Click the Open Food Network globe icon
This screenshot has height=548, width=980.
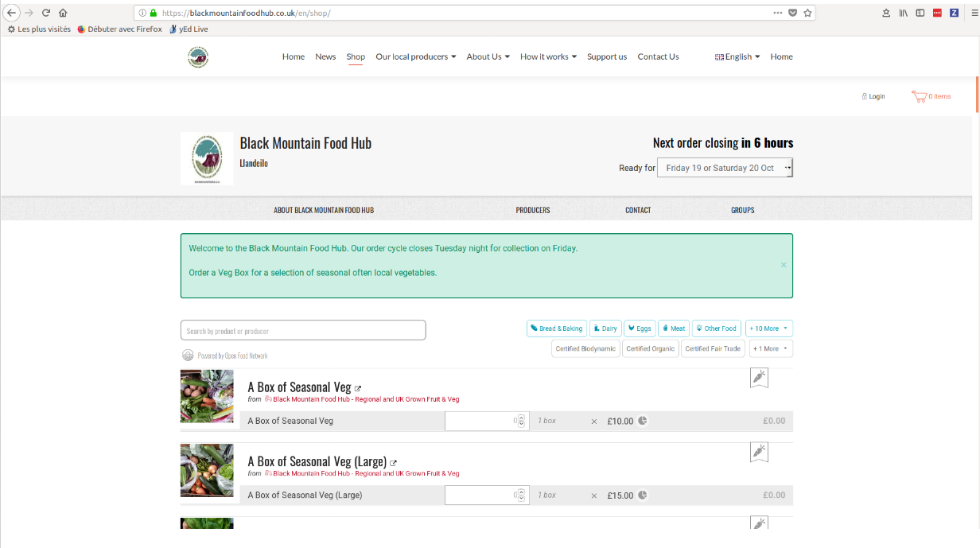tap(188, 356)
